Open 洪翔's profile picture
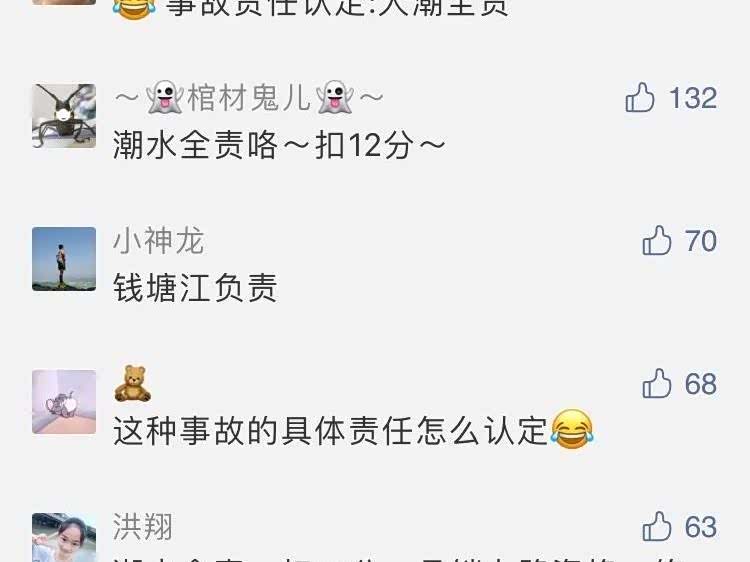The height and width of the screenshot is (562, 750). [x=64, y=537]
